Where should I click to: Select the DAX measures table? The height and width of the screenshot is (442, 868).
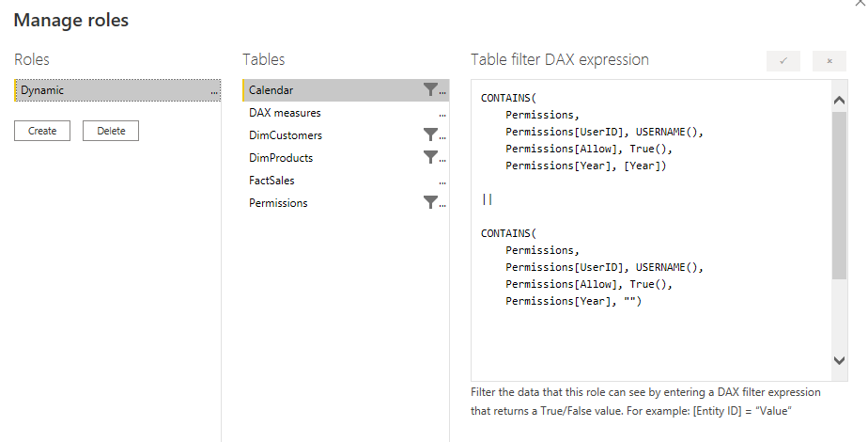[346, 113]
